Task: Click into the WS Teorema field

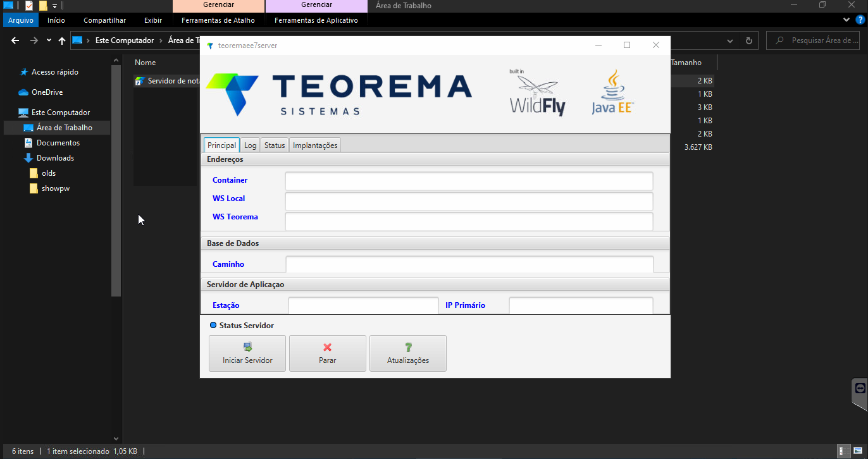Action: [469, 221]
